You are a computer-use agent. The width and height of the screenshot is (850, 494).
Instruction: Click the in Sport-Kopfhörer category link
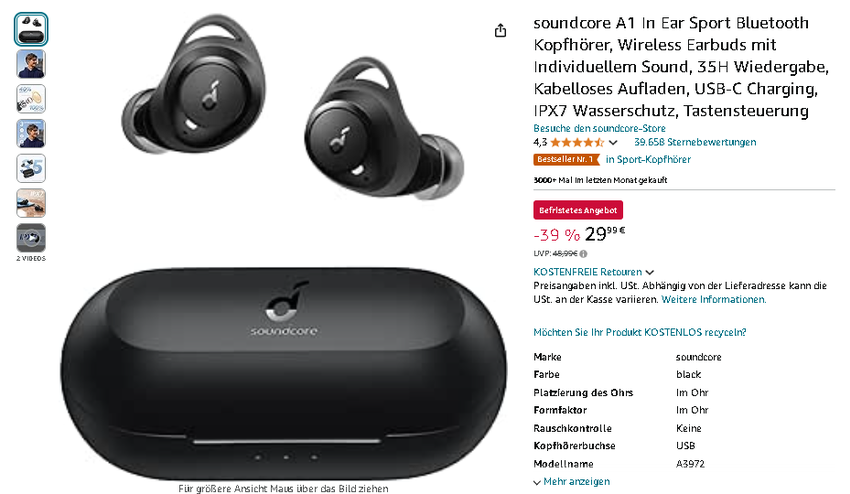(x=648, y=159)
